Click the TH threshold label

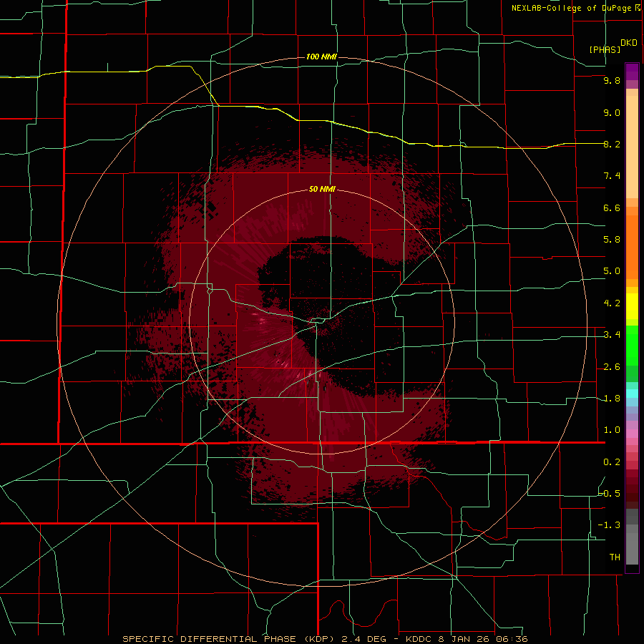pyautogui.click(x=615, y=557)
